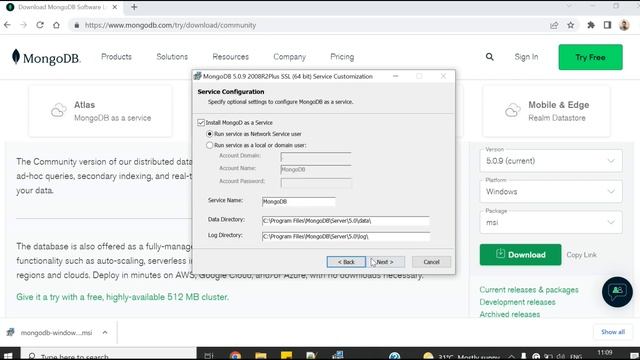Screen dimensions: 640x360
Task: Open the Package msi dropdown
Action: (551, 222)
